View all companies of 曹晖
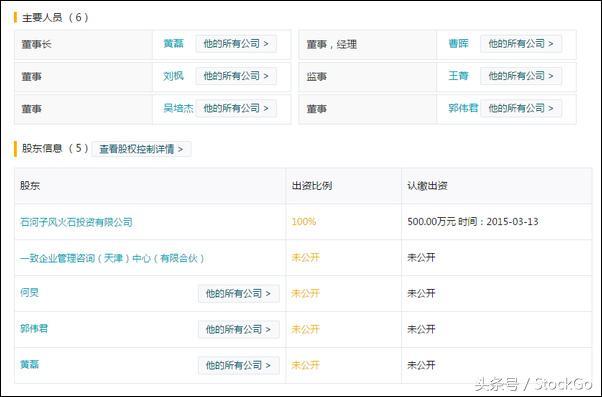The height and width of the screenshot is (397, 602). pos(521,43)
